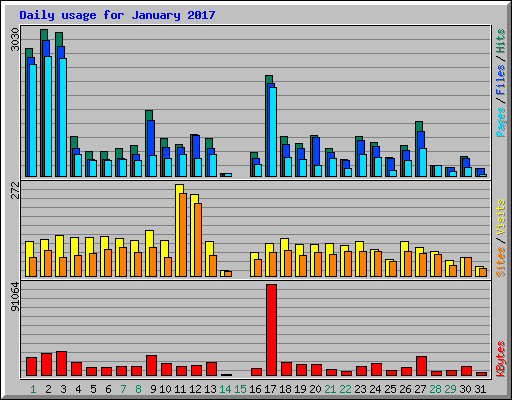Click day label 7 on the x-axis
The image size is (512, 400).
(123, 389)
